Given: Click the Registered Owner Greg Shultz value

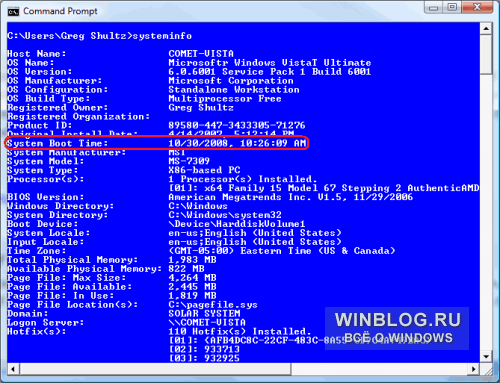Looking at the screenshot, I should 201,108.
